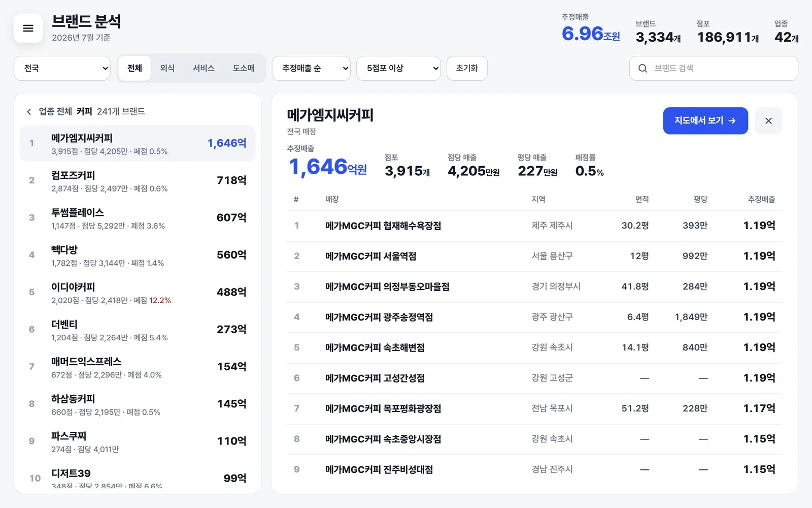Click the 지역 column header

click(538, 199)
